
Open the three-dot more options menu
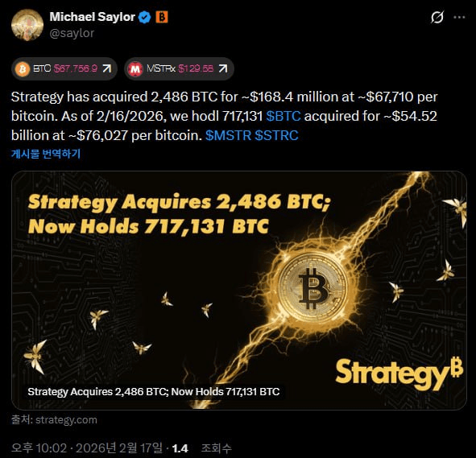459,17
